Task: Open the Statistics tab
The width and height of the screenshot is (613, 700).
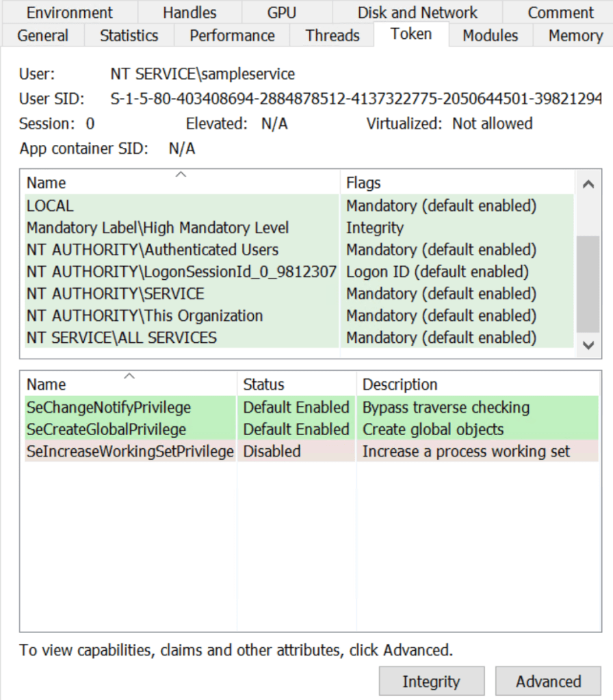Action: point(129,36)
